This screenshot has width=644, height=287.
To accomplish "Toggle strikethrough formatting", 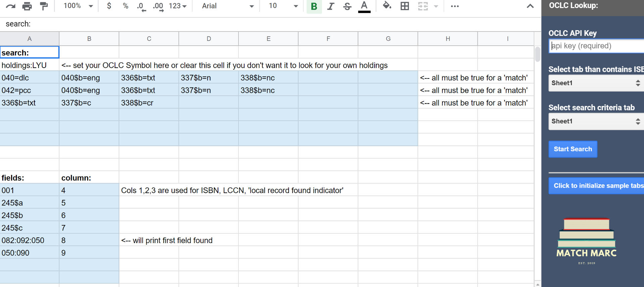I will click(347, 6).
